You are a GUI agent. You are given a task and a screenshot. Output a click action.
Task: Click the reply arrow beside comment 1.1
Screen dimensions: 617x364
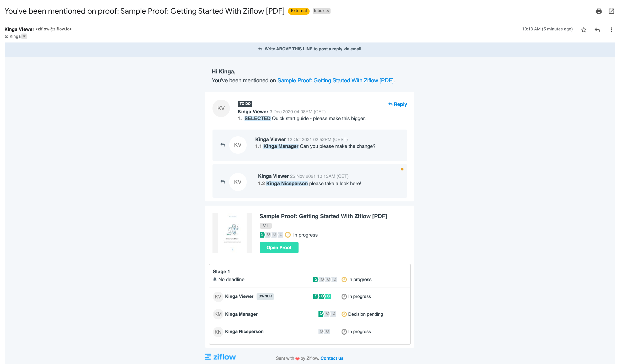tap(223, 145)
